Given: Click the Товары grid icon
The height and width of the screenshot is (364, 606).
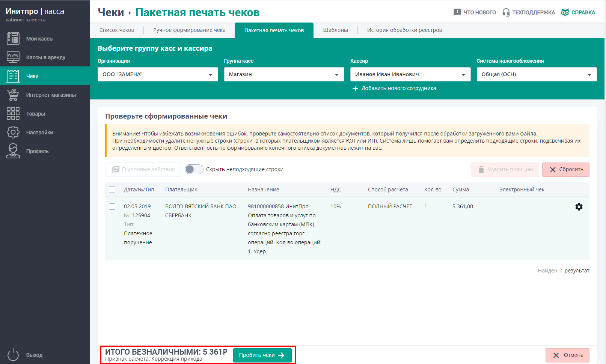Looking at the screenshot, I should coord(13,113).
